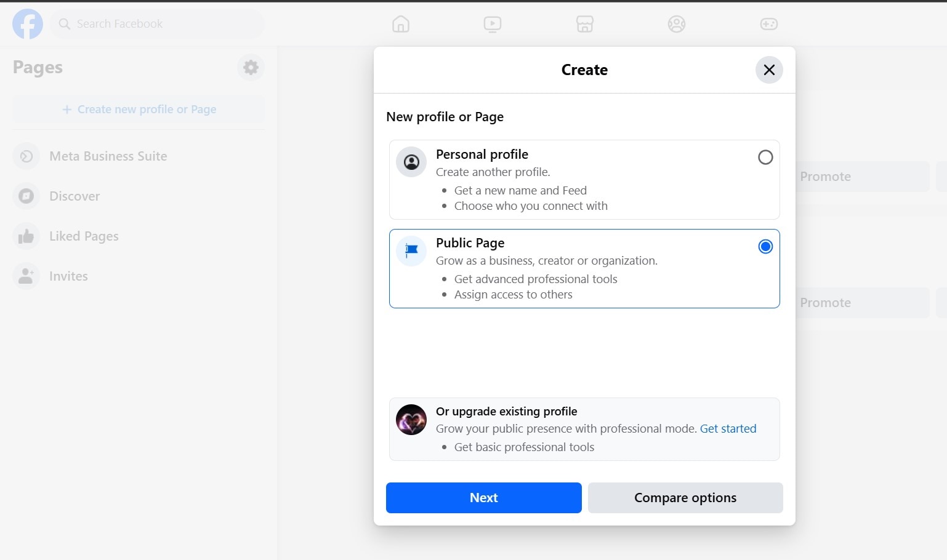Open the Home feed icon
Screen dimensions: 947x560
[x=401, y=24]
